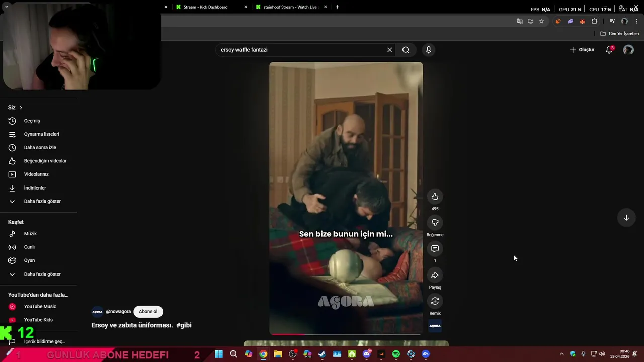
Task: Open the Remix option icon
Action: [435, 301]
